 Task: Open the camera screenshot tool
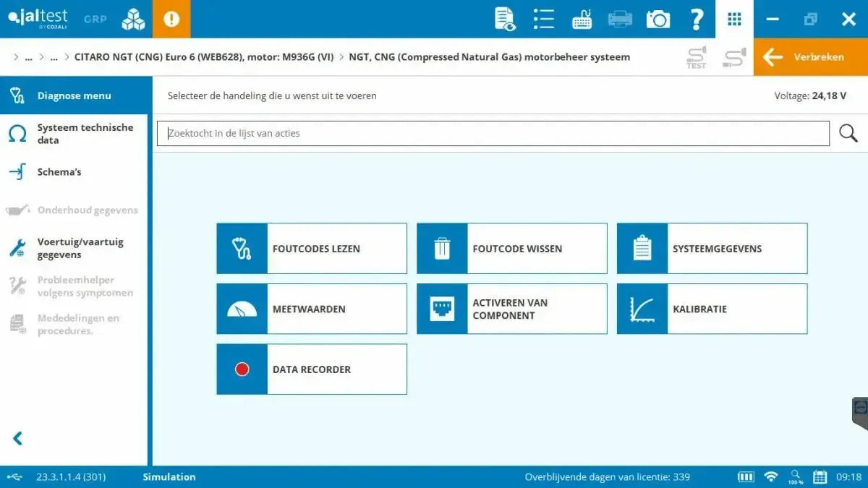658,19
